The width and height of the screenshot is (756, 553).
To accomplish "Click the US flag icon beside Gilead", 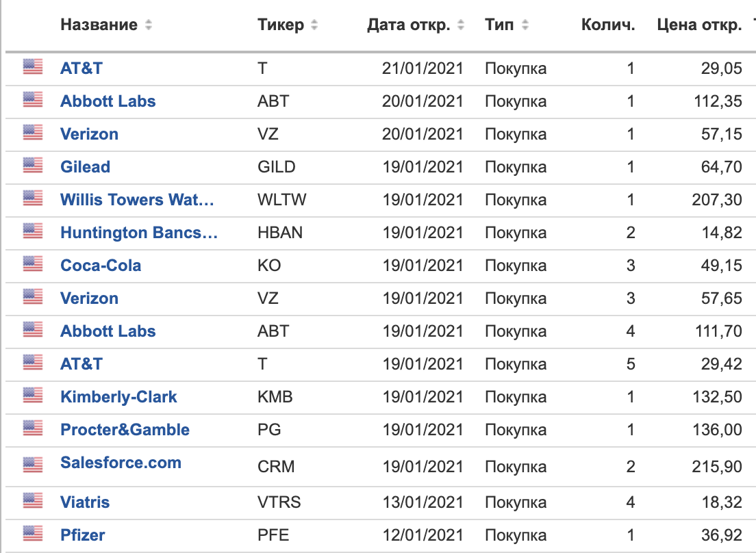I will click(32, 165).
